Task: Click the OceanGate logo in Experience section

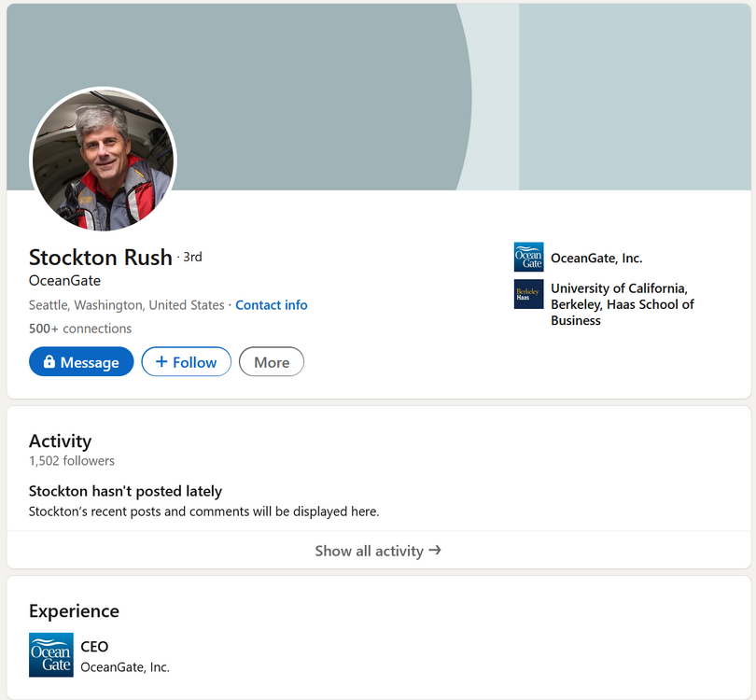Action: pos(50,655)
